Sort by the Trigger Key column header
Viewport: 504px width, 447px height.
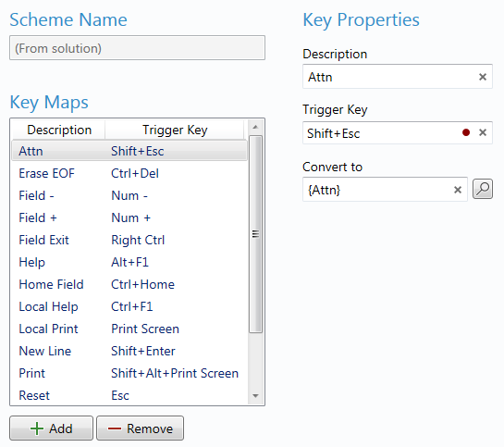(175, 130)
